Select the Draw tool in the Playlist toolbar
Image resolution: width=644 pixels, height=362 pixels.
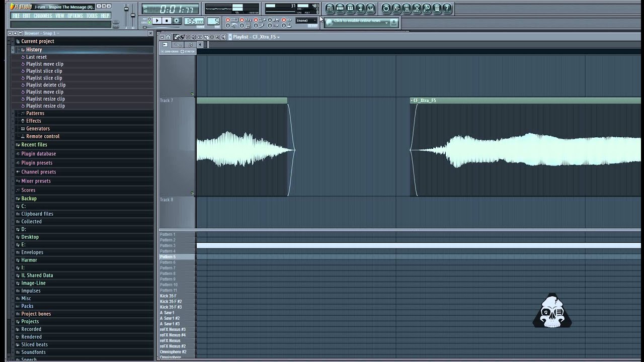(x=177, y=37)
